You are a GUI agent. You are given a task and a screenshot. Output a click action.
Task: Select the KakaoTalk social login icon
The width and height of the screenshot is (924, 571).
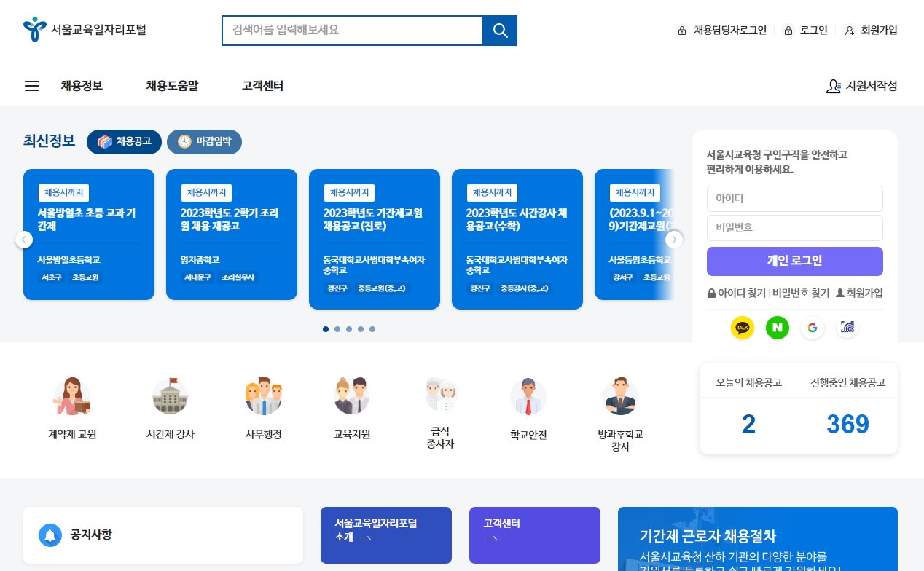tap(743, 328)
